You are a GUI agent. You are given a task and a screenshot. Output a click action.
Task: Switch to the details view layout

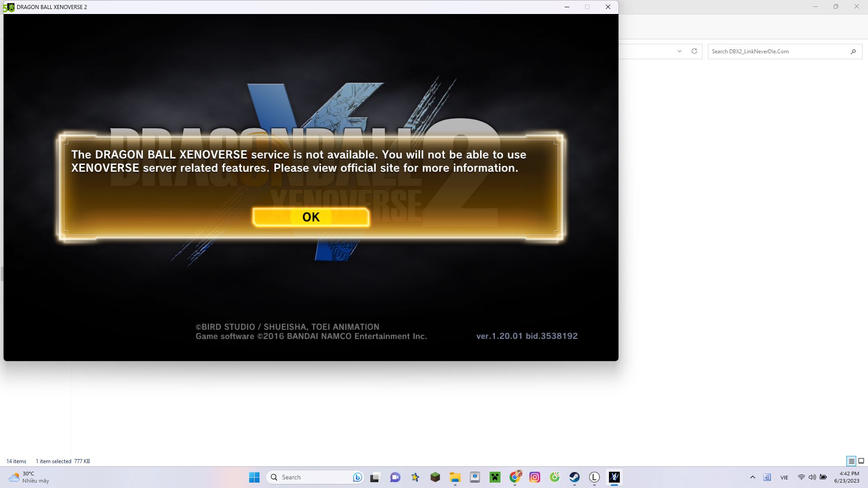click(x=851, y=461)
